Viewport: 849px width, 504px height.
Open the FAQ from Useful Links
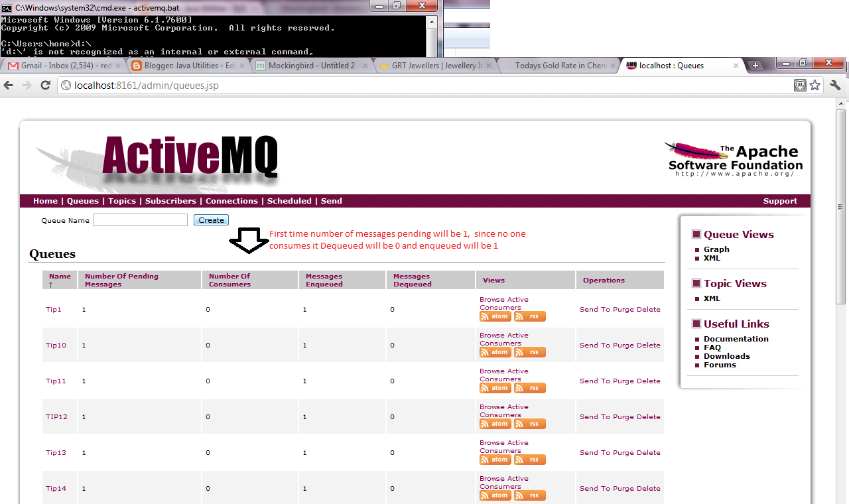click(x=712, y=347)
